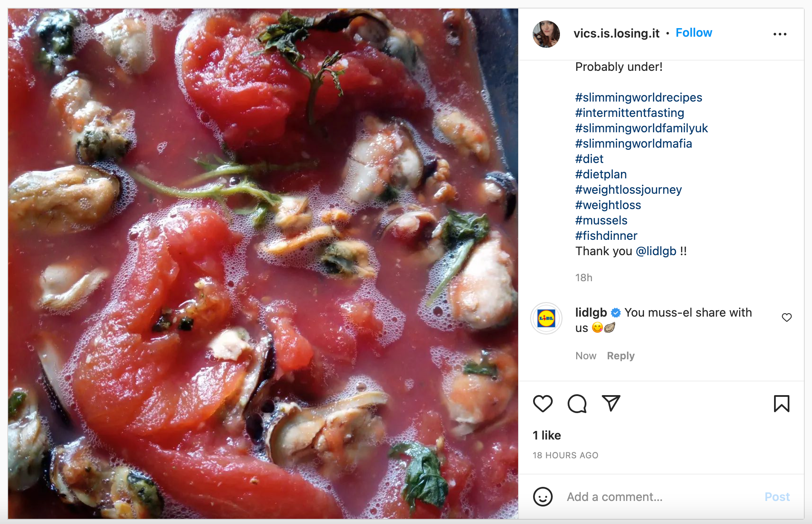Like the lidlgb comment heart

point(786,317)
